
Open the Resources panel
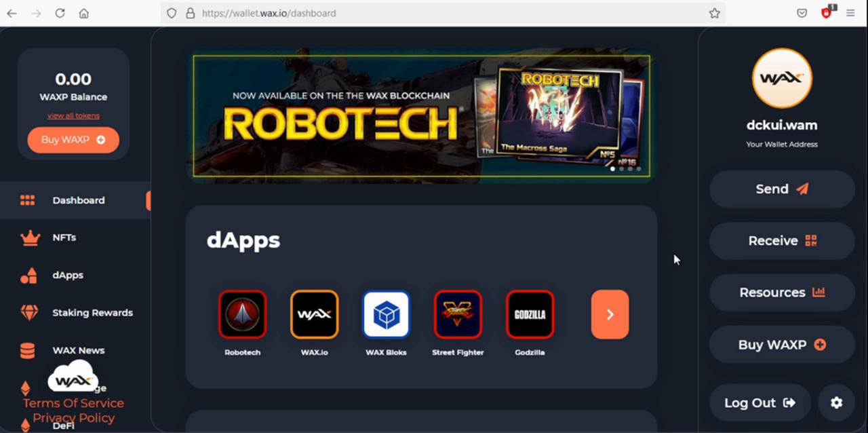click(782, 293)
